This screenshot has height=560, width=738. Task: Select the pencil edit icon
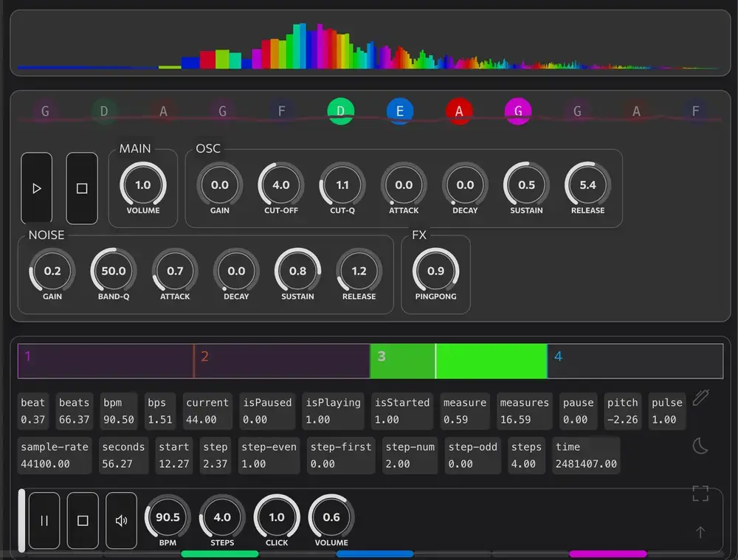[700, 396]
